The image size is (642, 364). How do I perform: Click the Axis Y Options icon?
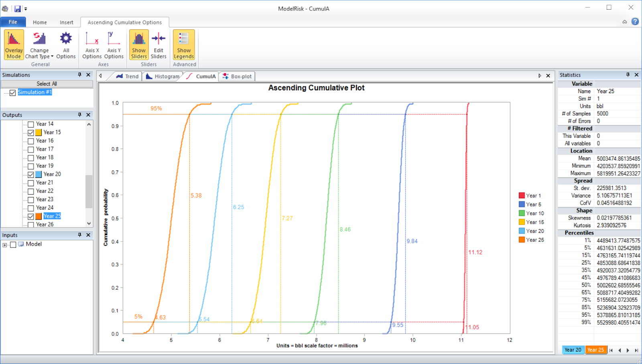point(114,44)
